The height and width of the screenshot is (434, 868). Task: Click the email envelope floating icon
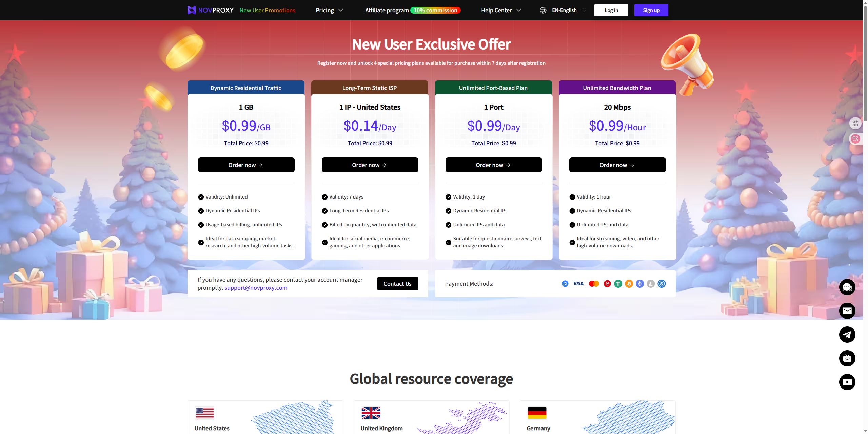click(847, 311)
